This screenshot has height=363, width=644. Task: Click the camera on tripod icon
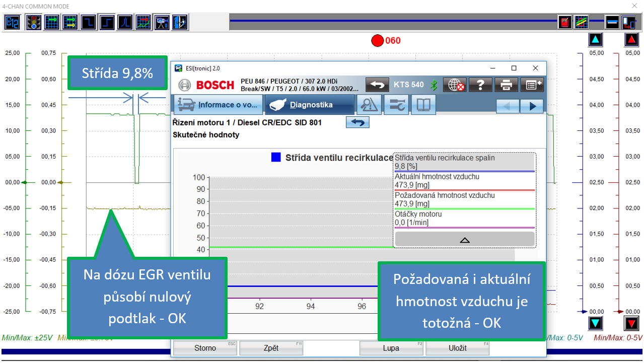coord(162,22)
